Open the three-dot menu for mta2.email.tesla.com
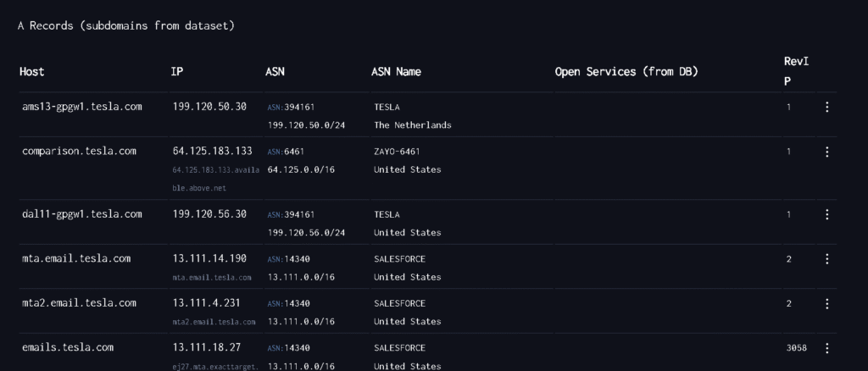Viewport: 868px width, 371px height. coord(826,303)
